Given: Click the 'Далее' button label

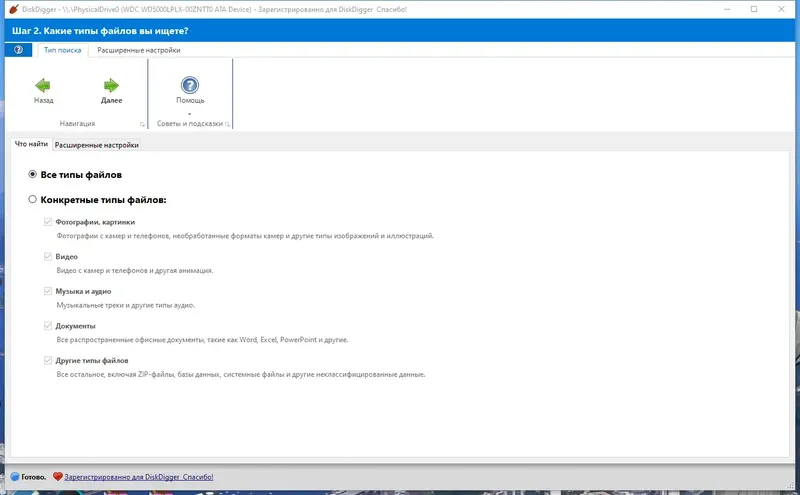Looking at the screenshot, I should click(x=111, y=101).
